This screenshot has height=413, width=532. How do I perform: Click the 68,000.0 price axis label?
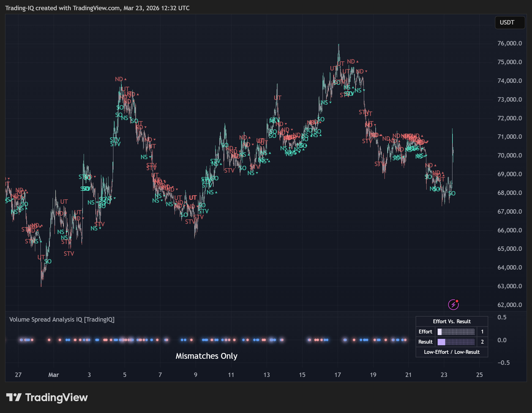(x=509, y=193)
